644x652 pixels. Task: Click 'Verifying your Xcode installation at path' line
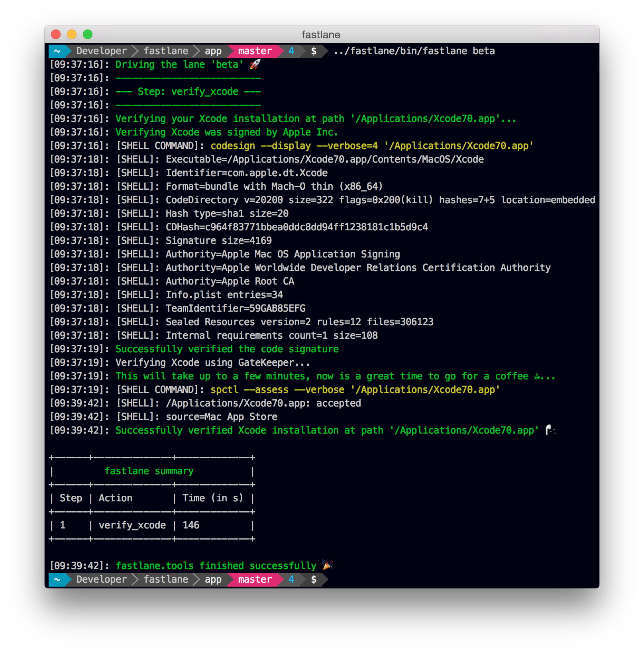click(x=316, y=119)
